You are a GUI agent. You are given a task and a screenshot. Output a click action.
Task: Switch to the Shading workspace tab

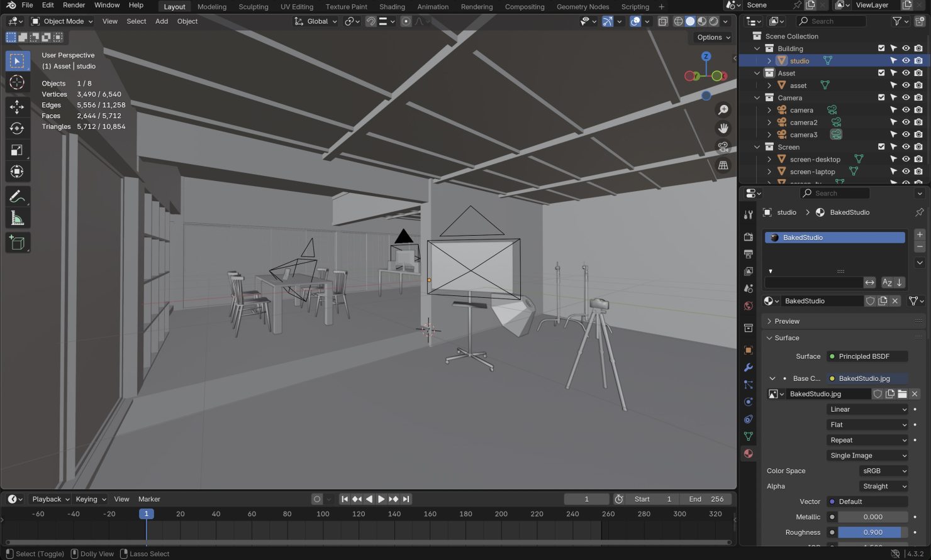[x=392, y=7]
